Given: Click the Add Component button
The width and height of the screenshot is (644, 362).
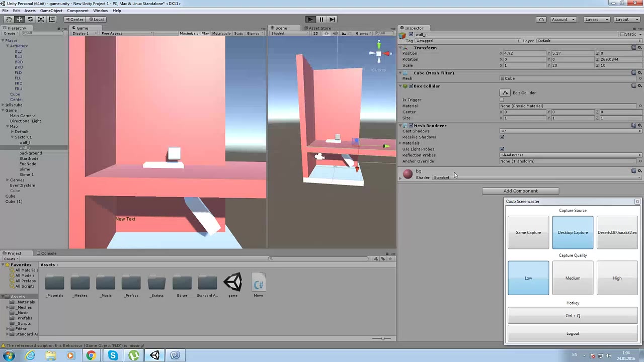Looking at the screenshot, I should point(520,191).
